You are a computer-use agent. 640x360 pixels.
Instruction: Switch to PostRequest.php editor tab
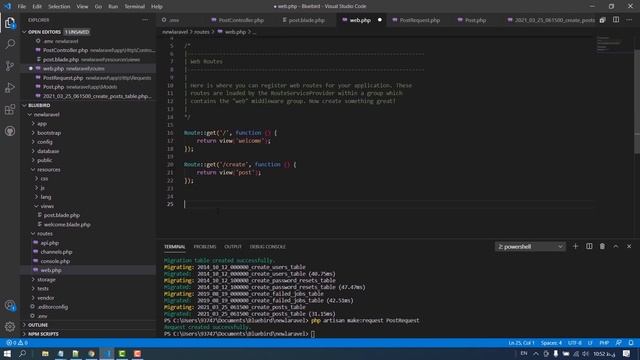pyautogui.click(x=416, y=20)
